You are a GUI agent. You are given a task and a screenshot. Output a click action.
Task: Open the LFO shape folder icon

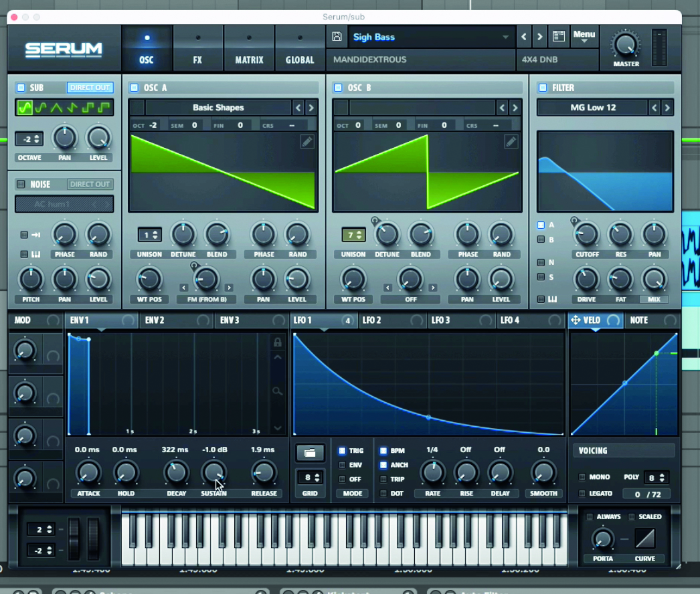point(310,453)
